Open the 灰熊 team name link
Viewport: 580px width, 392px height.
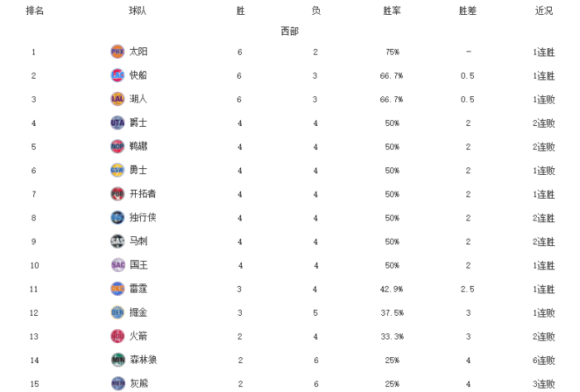[x=138, y=384]
